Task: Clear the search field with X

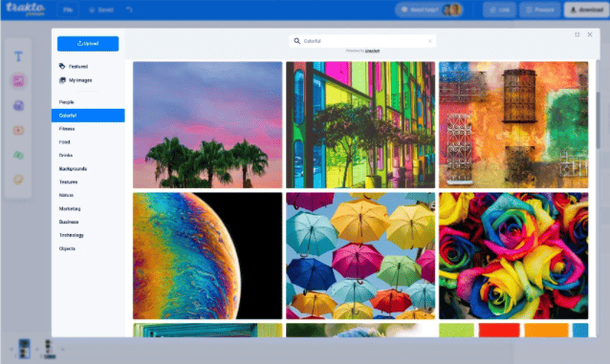Action: coord(430,41)
